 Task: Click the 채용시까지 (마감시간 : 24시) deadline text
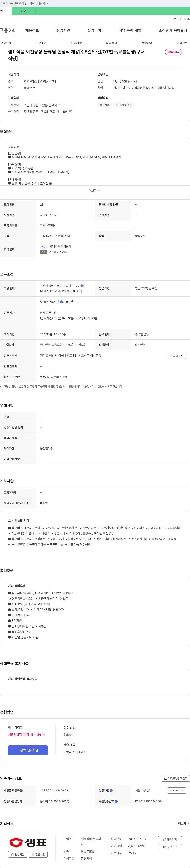[x=26, y=735]
